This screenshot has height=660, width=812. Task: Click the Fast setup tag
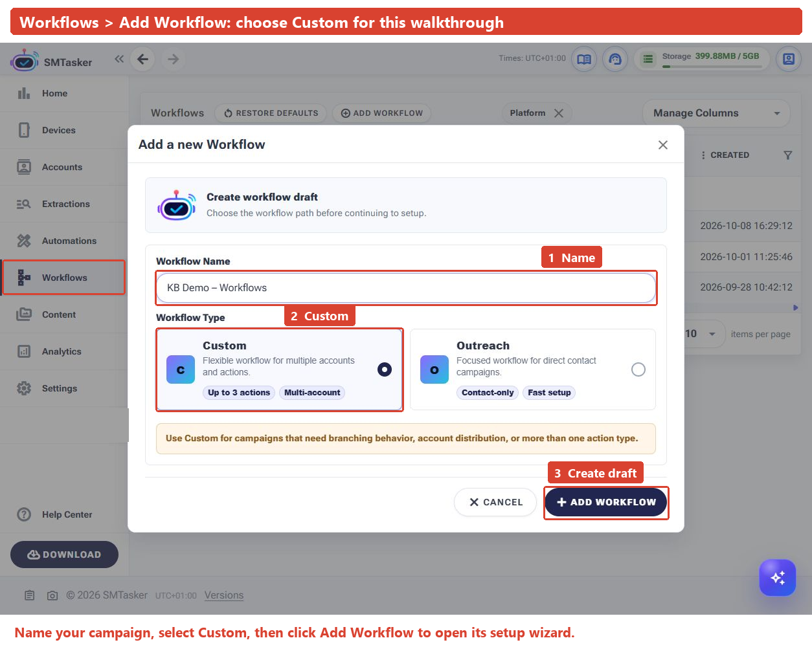[549, 393]
